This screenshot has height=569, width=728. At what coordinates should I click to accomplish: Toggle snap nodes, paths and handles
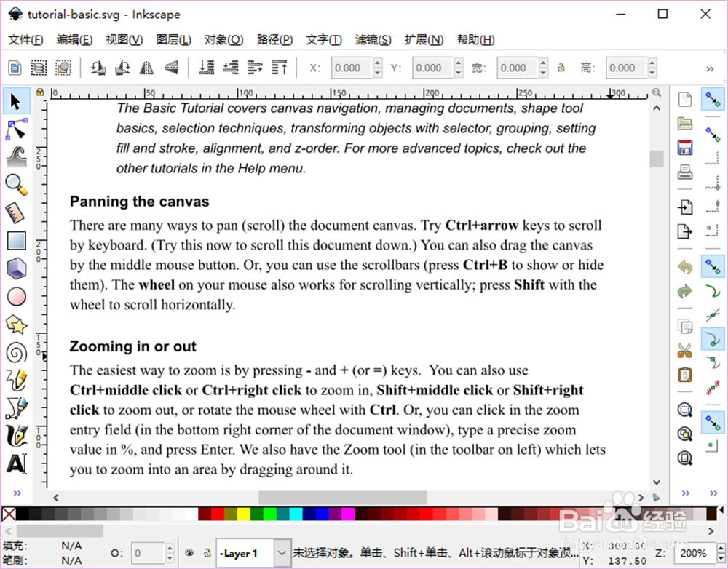pos(713,266)
